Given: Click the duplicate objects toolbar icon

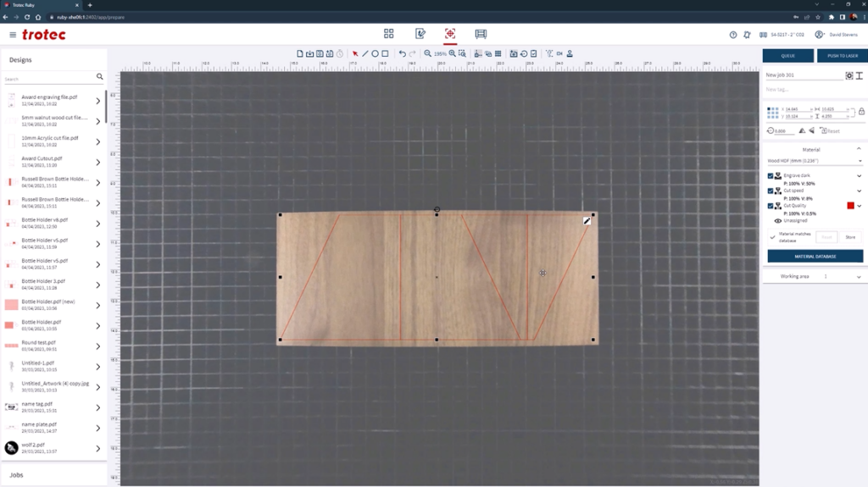Looking at the screenshot, I should pos(488,53).
